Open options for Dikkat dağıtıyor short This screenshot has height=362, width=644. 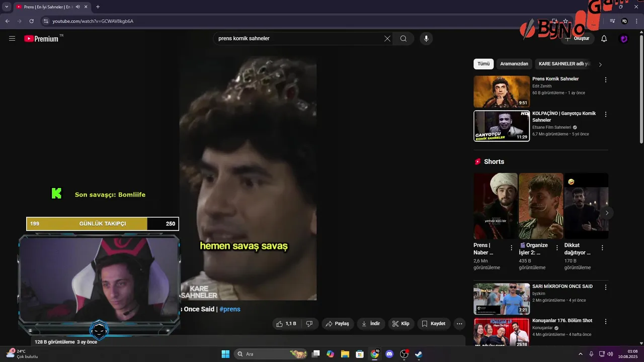coord(602,248)
